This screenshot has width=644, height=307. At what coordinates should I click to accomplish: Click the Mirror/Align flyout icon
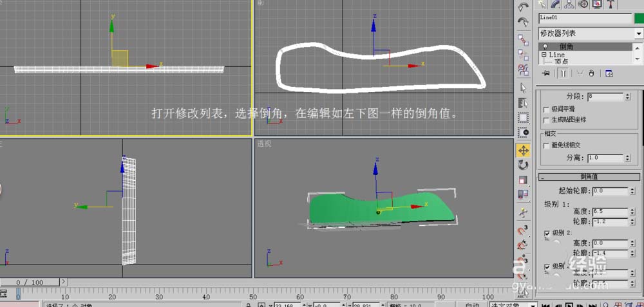pos(523,194)
